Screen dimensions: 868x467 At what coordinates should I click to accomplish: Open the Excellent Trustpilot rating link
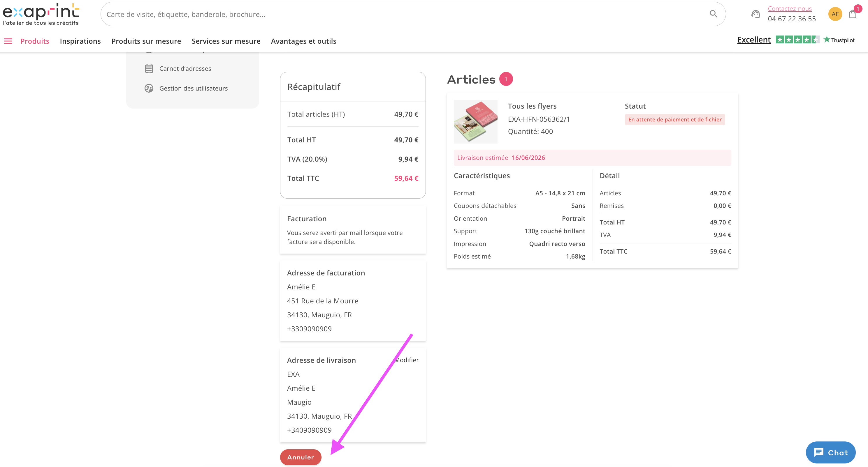click(x=754, y=40)
